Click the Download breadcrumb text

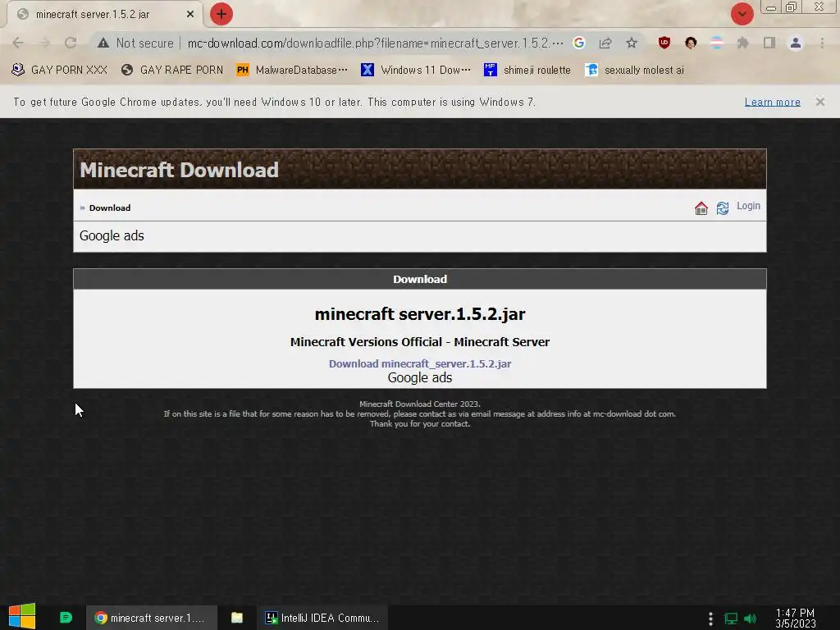click(110, 208)
